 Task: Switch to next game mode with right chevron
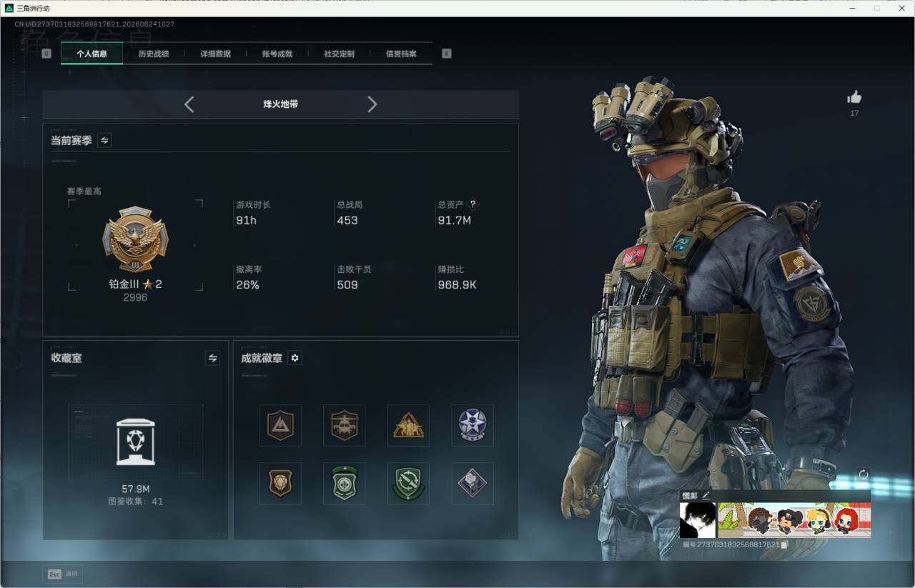click(x=372, y=104)
